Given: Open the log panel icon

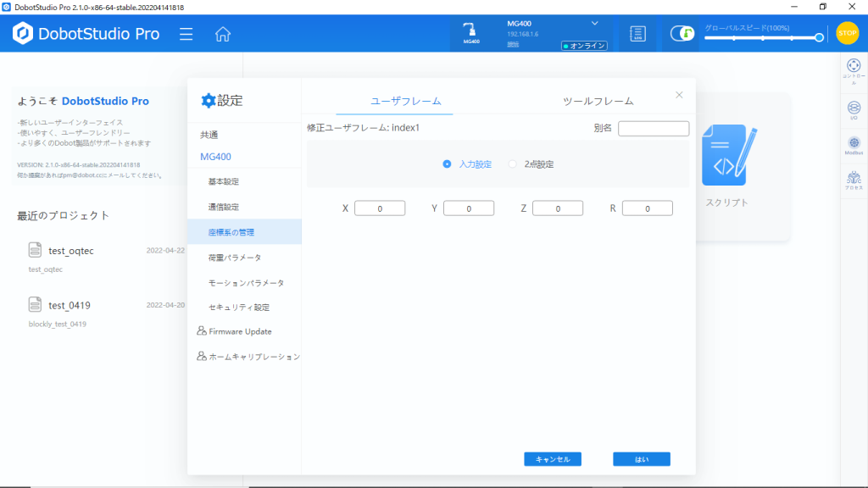Looking at the screenshot, I should pyautogui.click(x=637, y=34).
